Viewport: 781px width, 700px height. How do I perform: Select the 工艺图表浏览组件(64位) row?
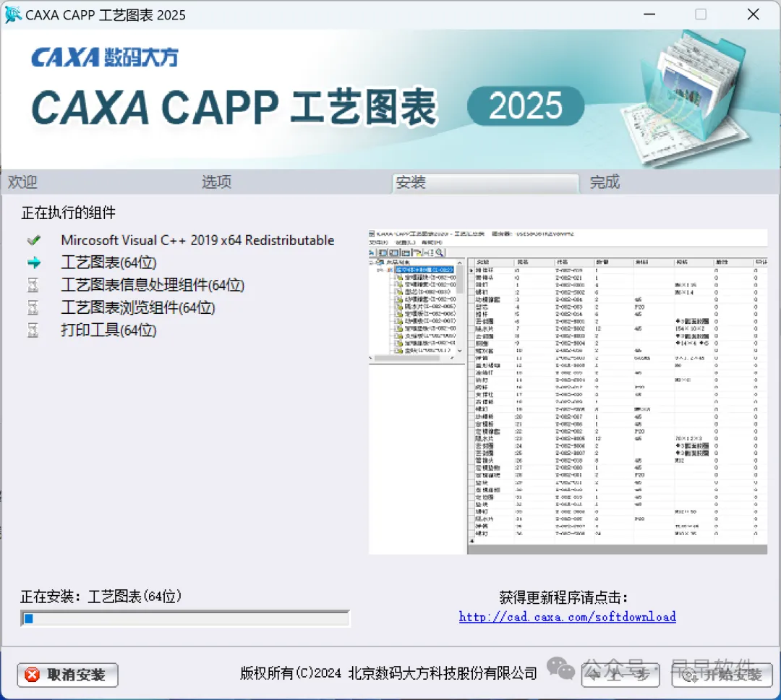[x=138, y=307]
